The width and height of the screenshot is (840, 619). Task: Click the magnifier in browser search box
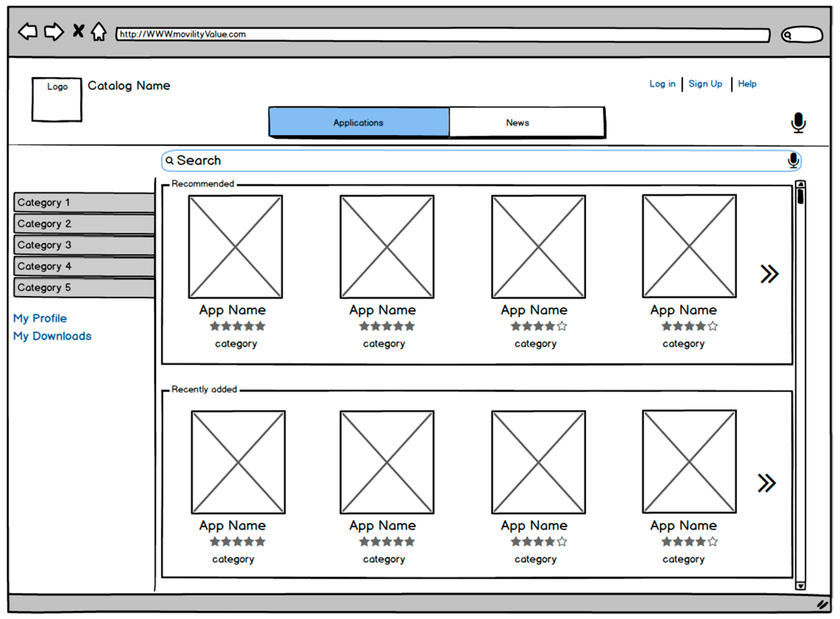tap(788, 36)
